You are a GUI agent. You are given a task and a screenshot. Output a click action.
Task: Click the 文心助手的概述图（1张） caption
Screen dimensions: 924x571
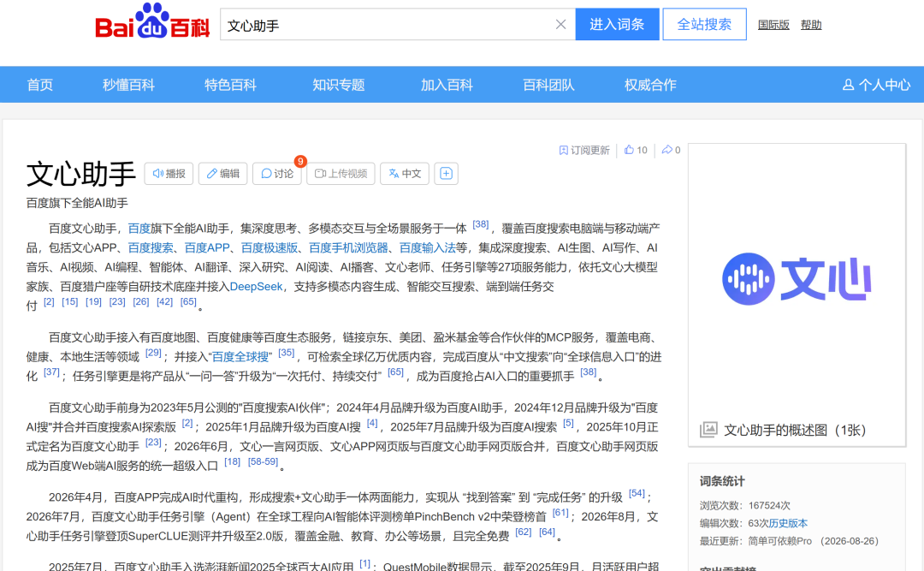pyautogui.click(x=795, y=430)
